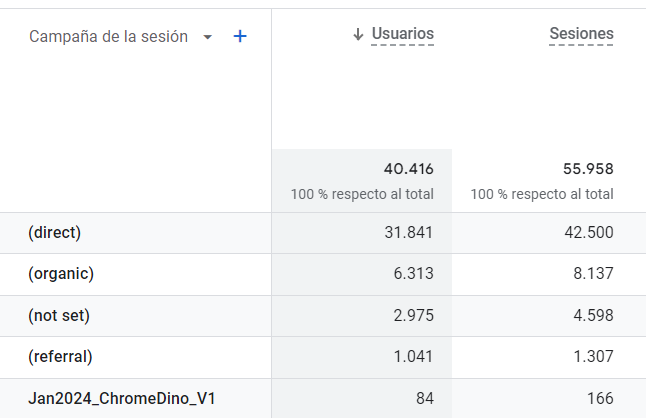
Task: Select the (direct) campaign row
Action: coord(55,233)
